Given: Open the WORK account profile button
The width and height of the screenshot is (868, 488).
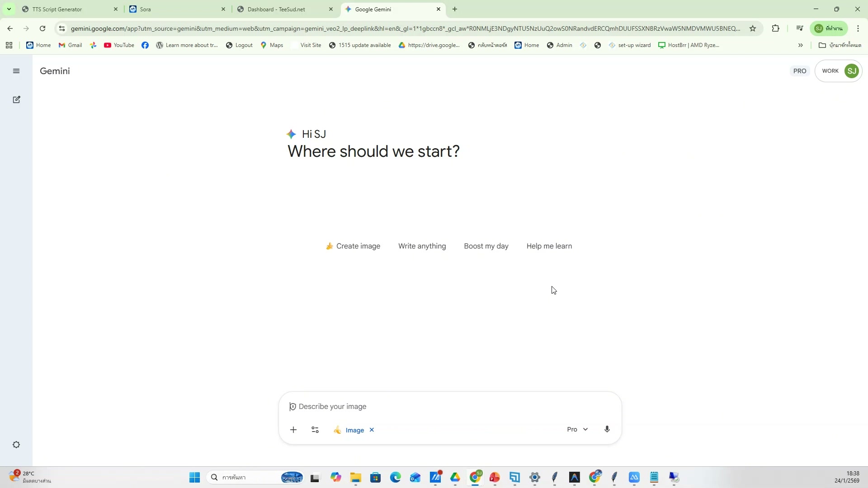Looking at the screenshot, I should pos(839,71).
